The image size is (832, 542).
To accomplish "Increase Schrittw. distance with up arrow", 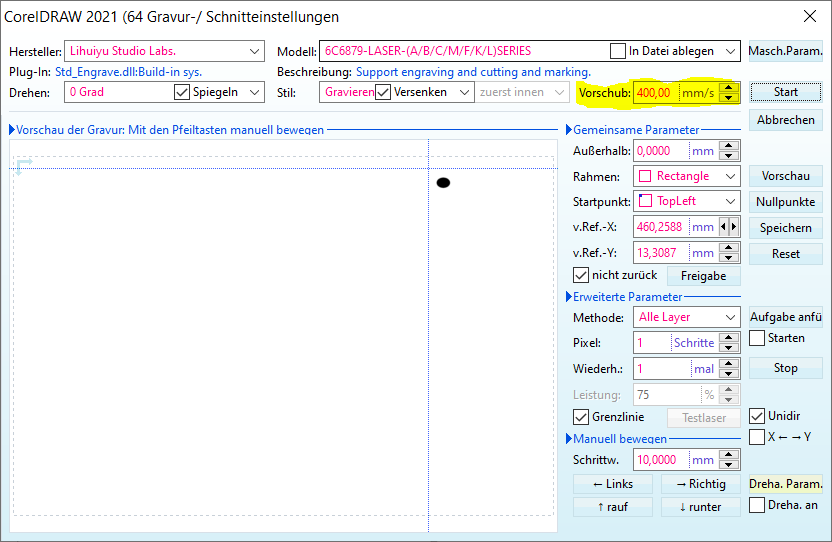I will 729,455.
